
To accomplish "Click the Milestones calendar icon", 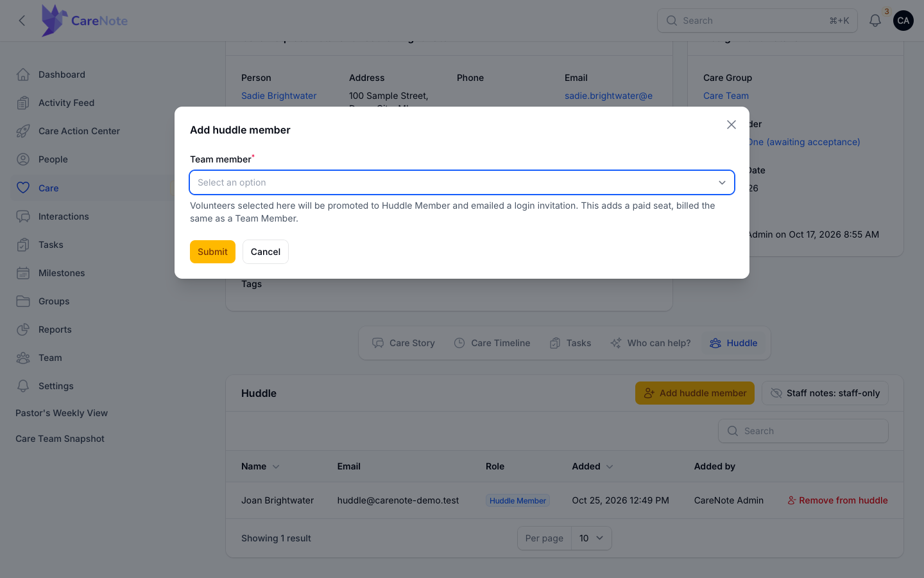I will pos(23,273).
